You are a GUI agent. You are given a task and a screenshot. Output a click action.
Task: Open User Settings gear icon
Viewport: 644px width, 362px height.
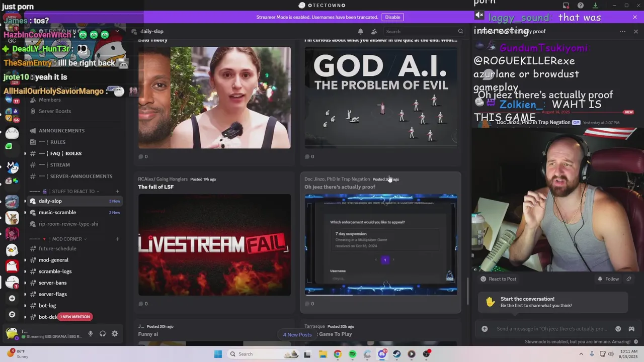click(x=115, y=333)
